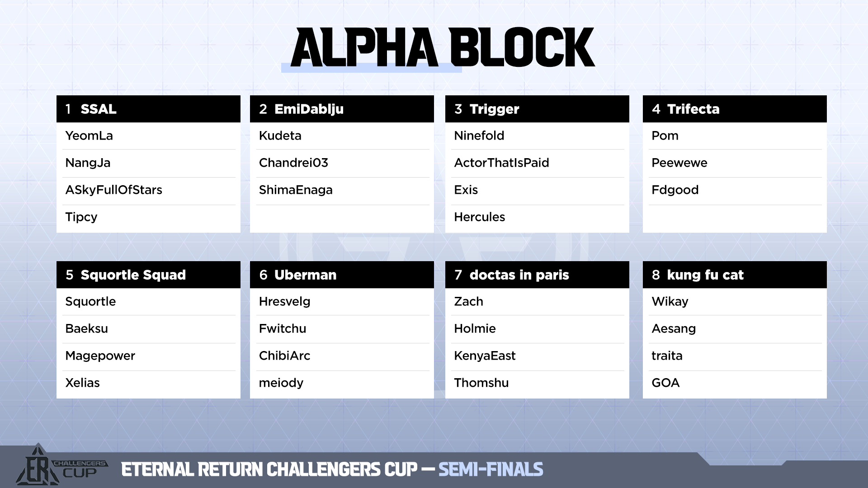Click the ALPHA BLOCK title
This screenshot has height=488, width=868.
pos(442,48)
